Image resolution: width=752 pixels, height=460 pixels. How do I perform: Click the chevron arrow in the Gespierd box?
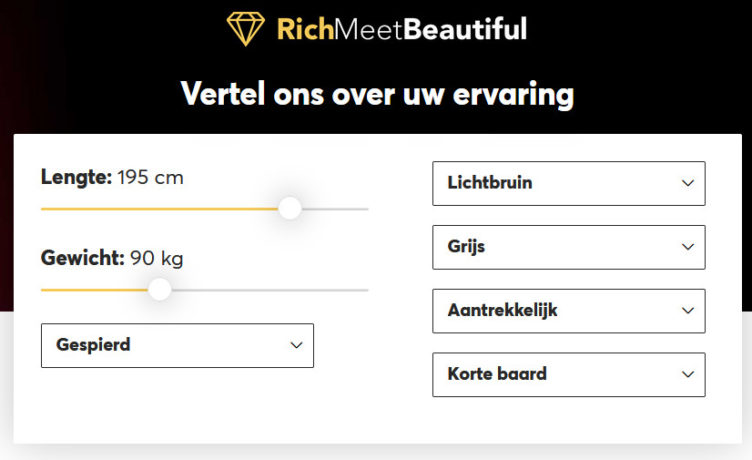coord(296,345)
